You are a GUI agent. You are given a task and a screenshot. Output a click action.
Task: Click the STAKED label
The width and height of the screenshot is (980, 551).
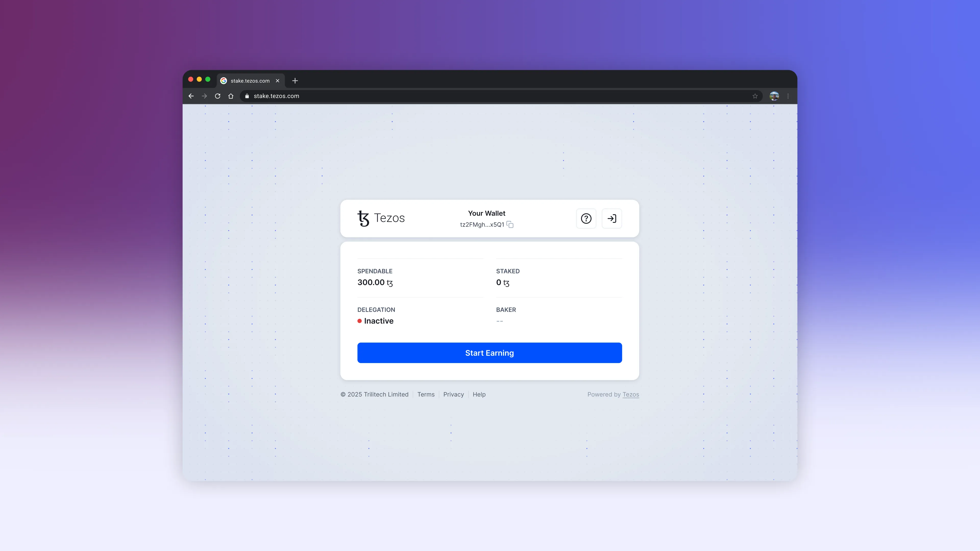508,271
